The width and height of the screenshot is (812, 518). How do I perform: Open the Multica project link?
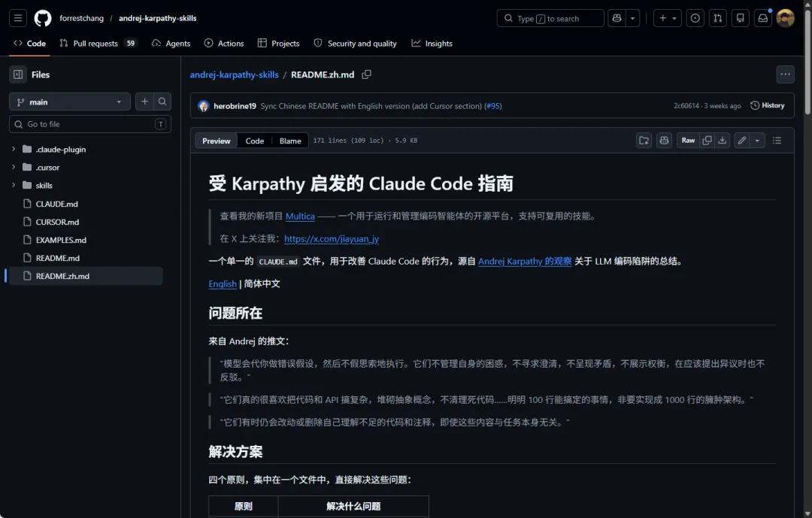300,217
